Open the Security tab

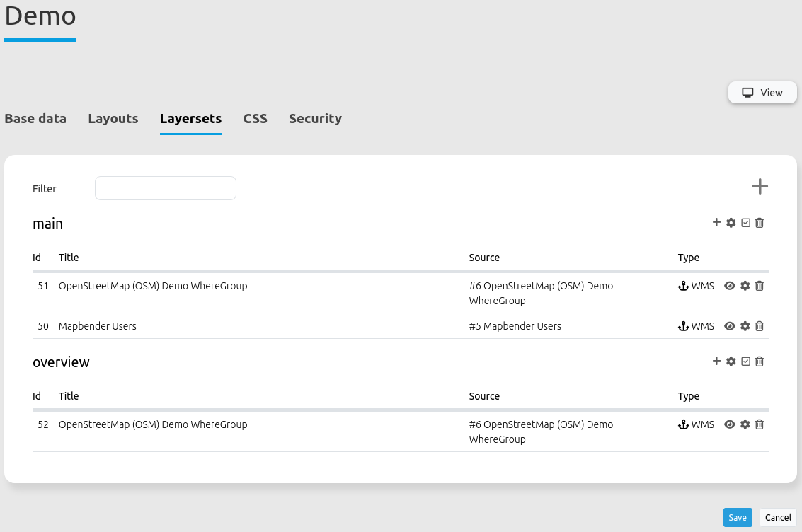tap(315, 119)
